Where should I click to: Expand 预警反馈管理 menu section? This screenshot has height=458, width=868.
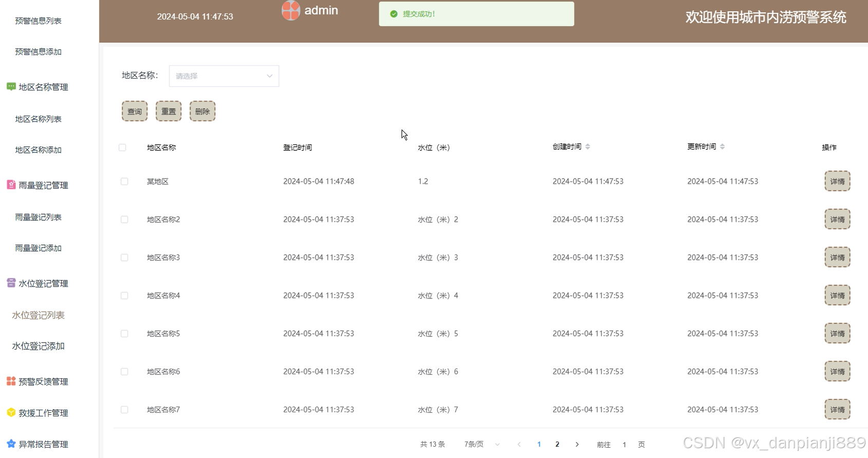coord(43,381)
